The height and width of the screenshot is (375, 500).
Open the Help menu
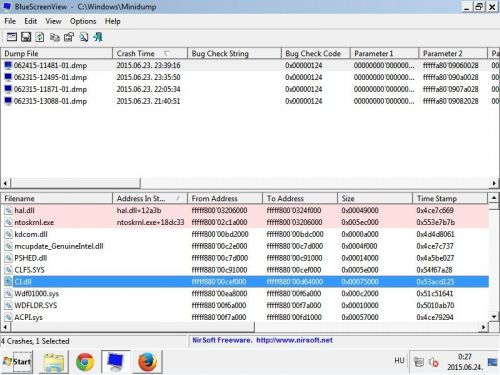click(113, 21)
